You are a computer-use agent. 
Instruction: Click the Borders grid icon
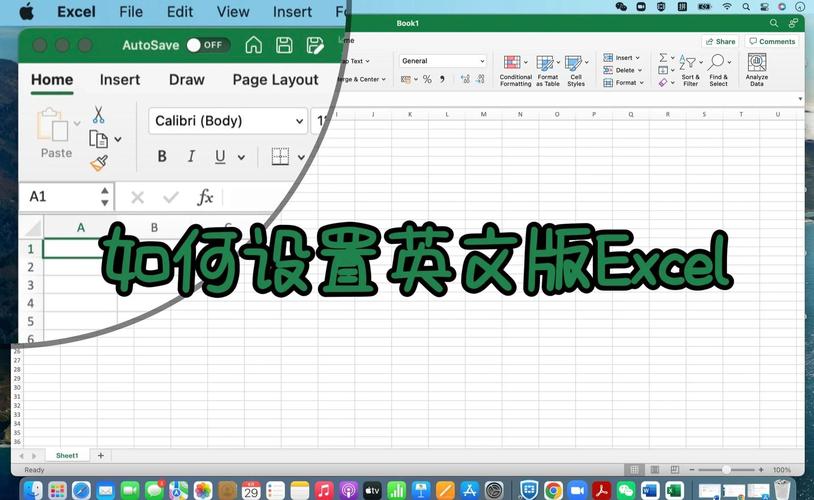click(x=280, y=156)
